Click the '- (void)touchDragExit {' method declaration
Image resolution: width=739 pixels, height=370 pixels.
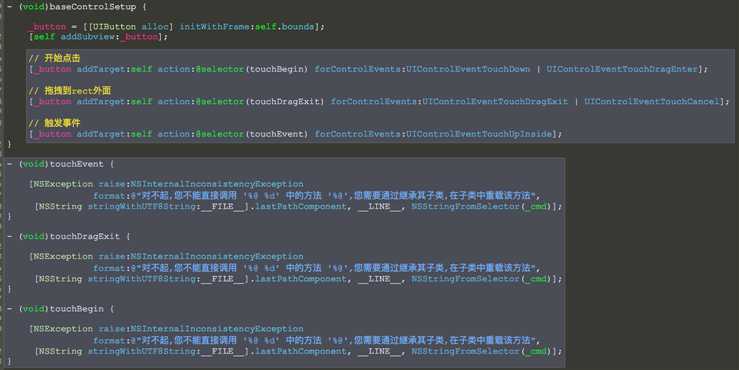click(x=68, y=236)
